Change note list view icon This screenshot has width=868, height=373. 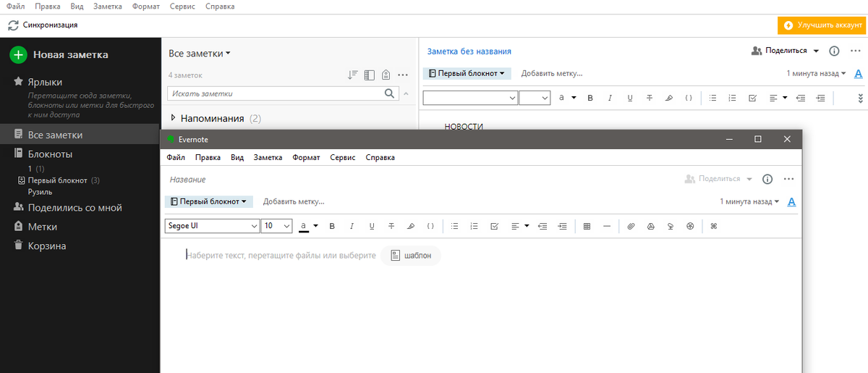click(x=370, y=75)
